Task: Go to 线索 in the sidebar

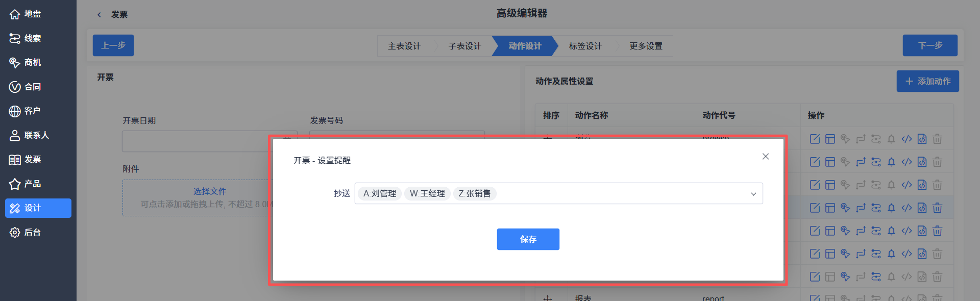Action: click(15, 38)
